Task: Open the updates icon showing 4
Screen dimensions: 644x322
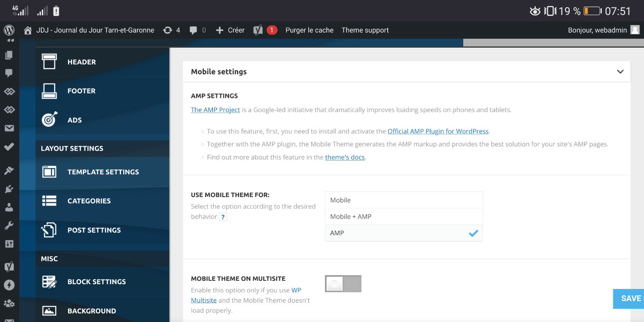Action: click(167, 30)
